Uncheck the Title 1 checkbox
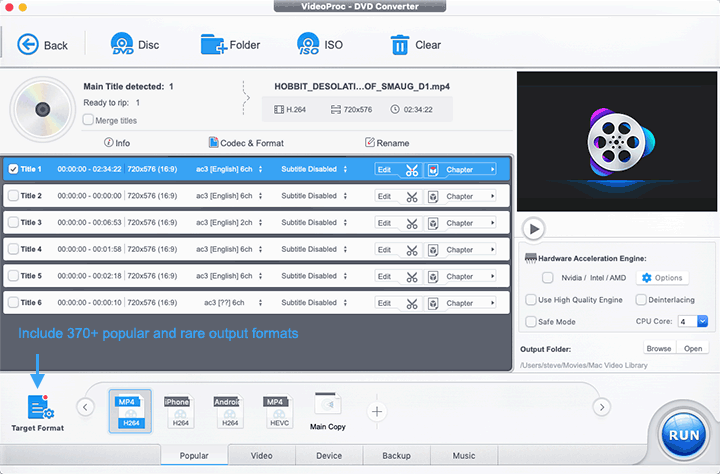720x474 pixels. [13, 169]
